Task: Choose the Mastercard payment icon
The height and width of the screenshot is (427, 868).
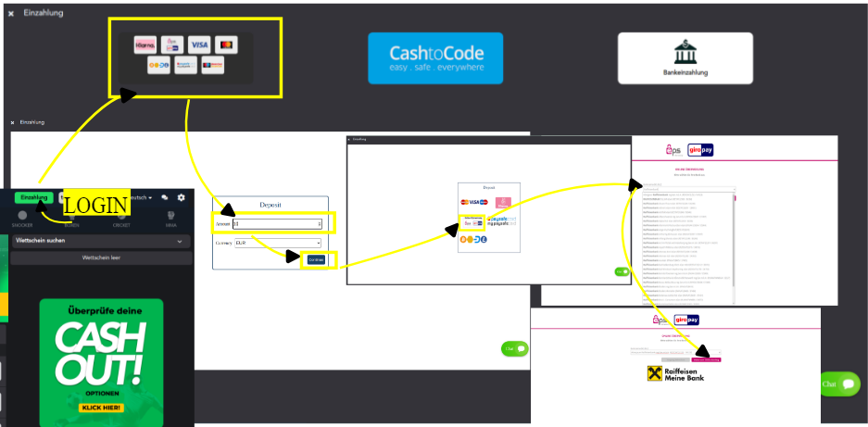Action: pyautogui.click(x=226, y=44)
